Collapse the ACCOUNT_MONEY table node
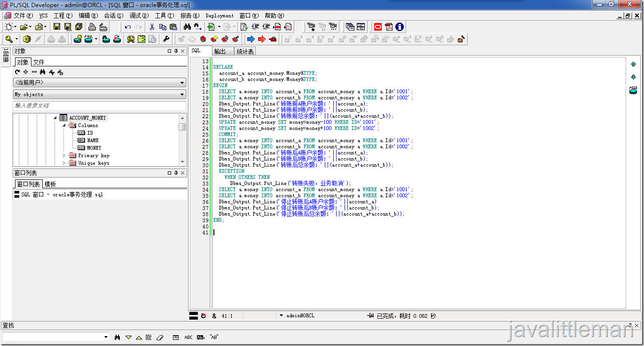Screen dimensions: 644x346 [55, 118]
